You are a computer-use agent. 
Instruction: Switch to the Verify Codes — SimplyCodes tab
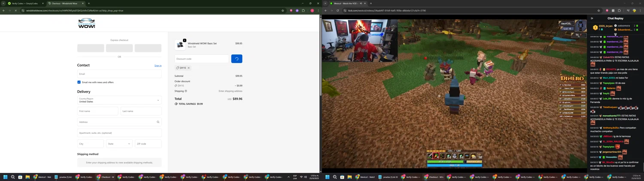tap(26, 3)
